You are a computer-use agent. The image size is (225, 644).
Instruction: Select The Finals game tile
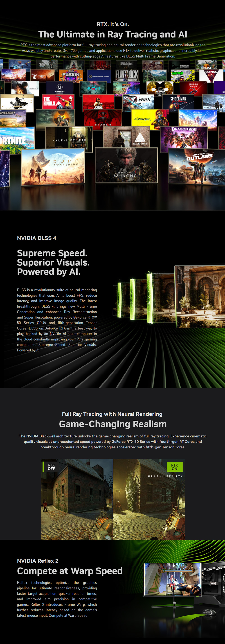tap(58, 102)
